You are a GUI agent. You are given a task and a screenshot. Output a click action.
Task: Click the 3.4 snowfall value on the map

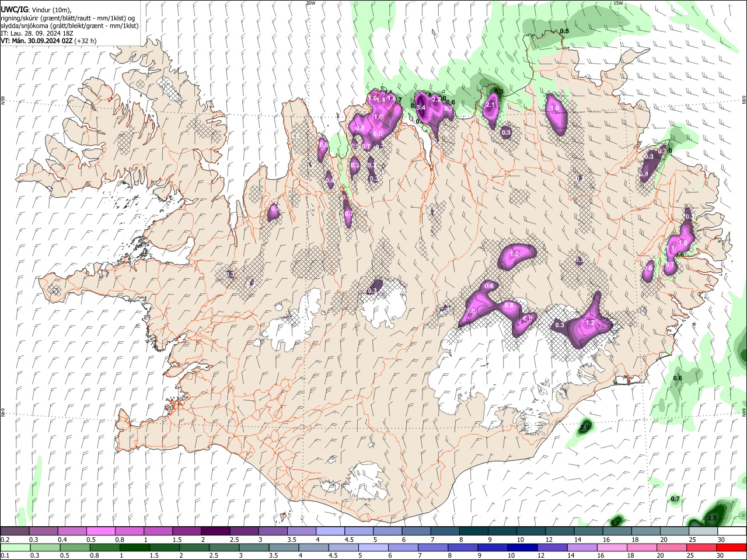coord(420,107)
